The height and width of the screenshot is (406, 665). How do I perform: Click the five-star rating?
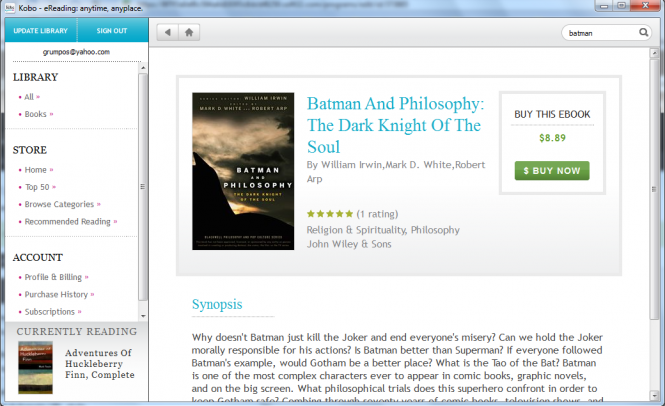pyautogui.click(x=330, y=214)
